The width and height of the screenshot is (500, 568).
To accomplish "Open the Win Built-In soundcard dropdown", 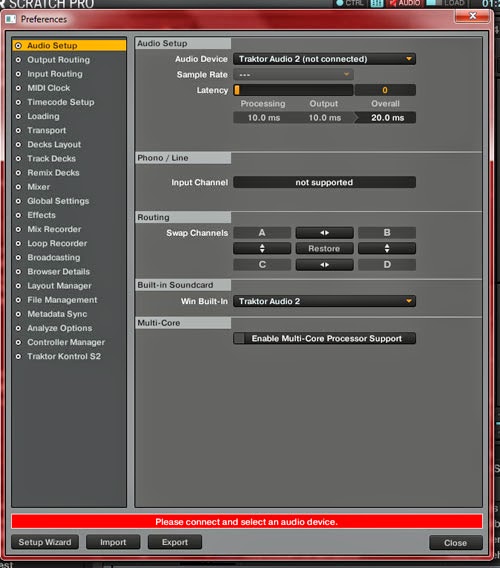I will tap(324, 301).
